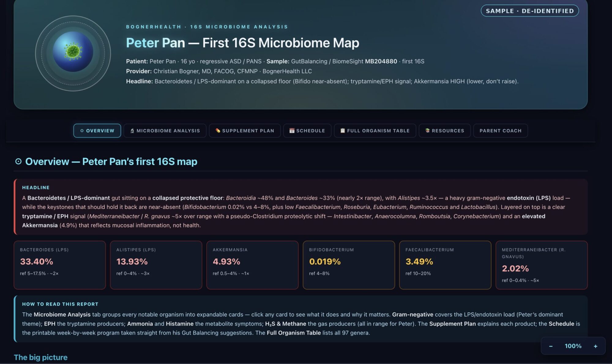Click sample ID MB204880

pos(381,61)
